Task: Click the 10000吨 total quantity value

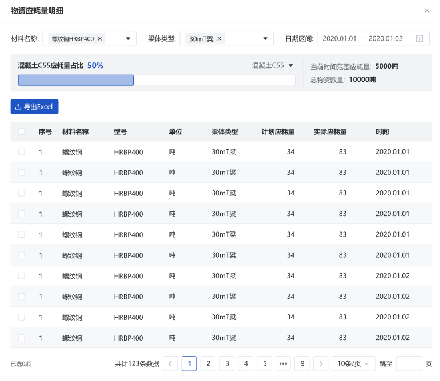Action: [x=363, y=79]
